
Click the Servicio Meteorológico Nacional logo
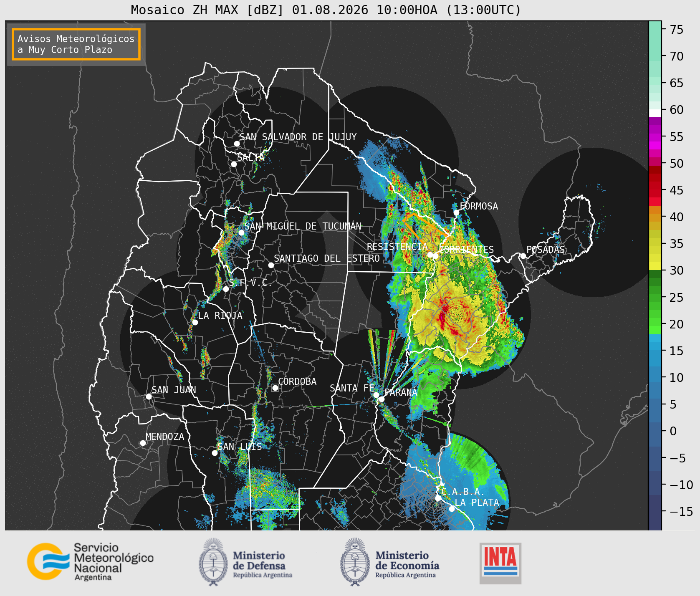(x=90, y=561)
